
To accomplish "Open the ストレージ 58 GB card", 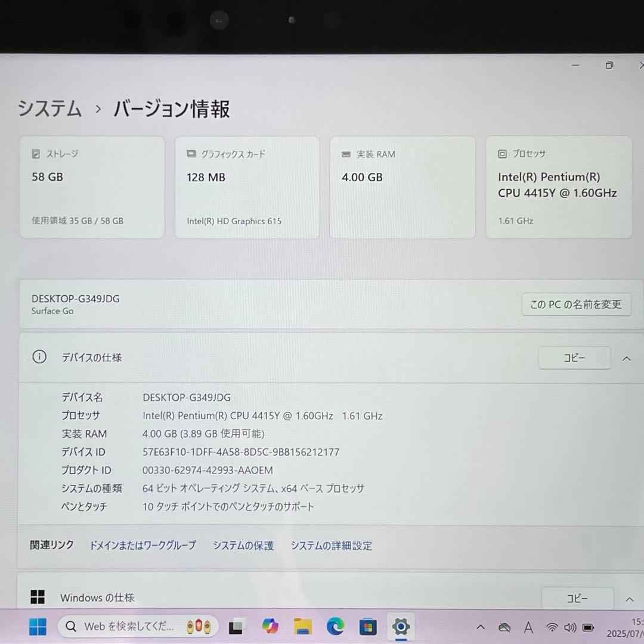I will click(92, 187).
